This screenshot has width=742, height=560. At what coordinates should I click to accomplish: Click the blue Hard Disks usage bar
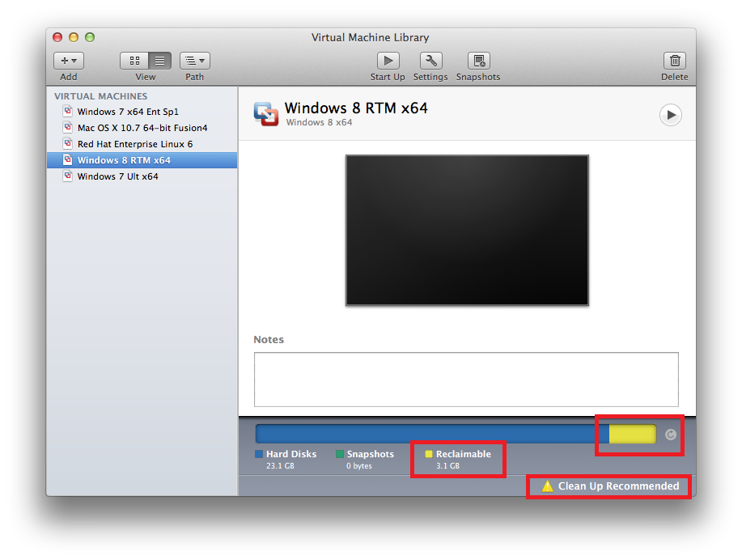(433, 434)
